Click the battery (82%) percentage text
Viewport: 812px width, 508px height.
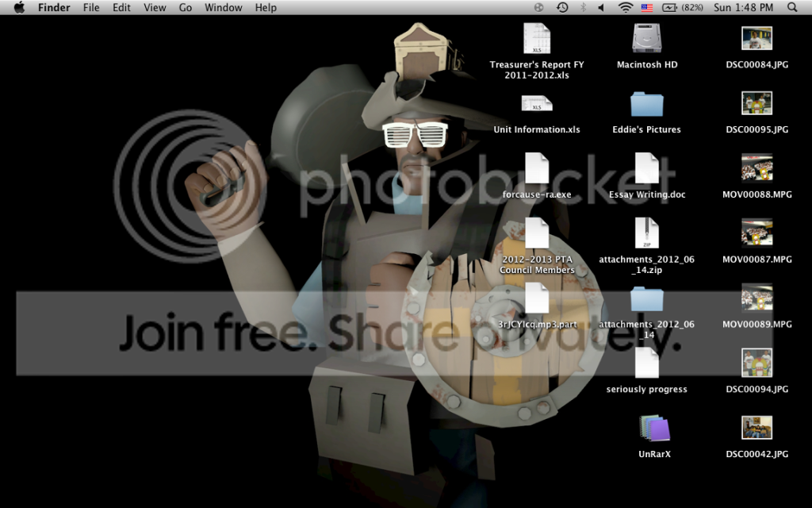coord(692,7)
